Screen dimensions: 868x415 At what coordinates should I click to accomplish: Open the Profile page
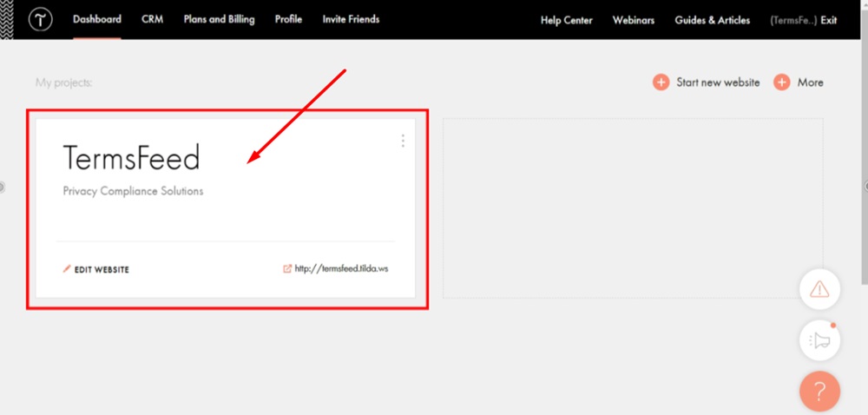click(288, 19)
